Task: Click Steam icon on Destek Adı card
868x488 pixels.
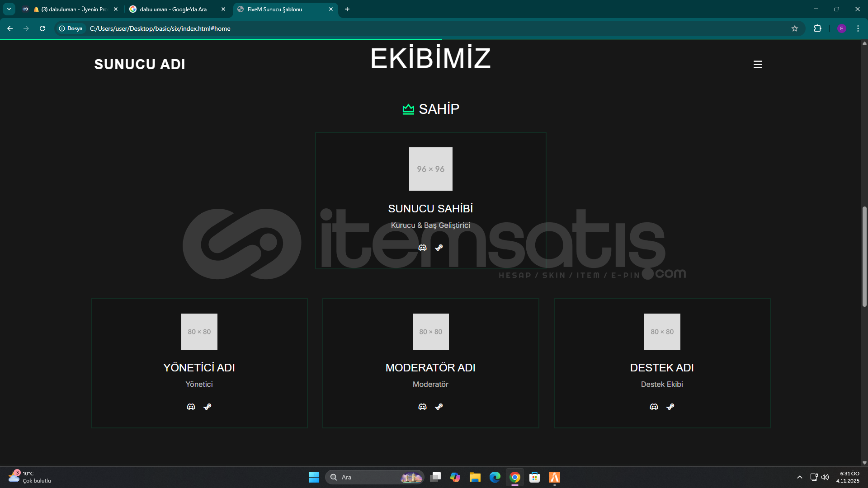Action: coord(670,407)
